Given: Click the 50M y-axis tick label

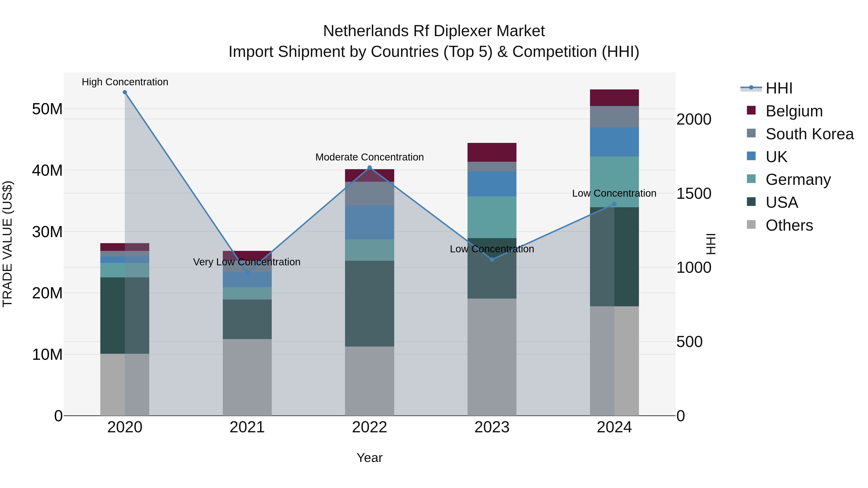Looking at the screenshot, I should (47, 109).
